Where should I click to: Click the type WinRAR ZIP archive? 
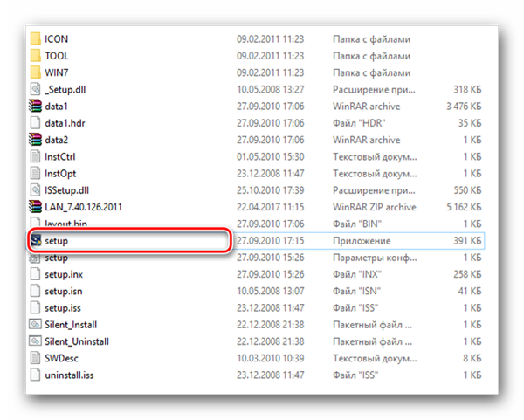coord(375,207)
